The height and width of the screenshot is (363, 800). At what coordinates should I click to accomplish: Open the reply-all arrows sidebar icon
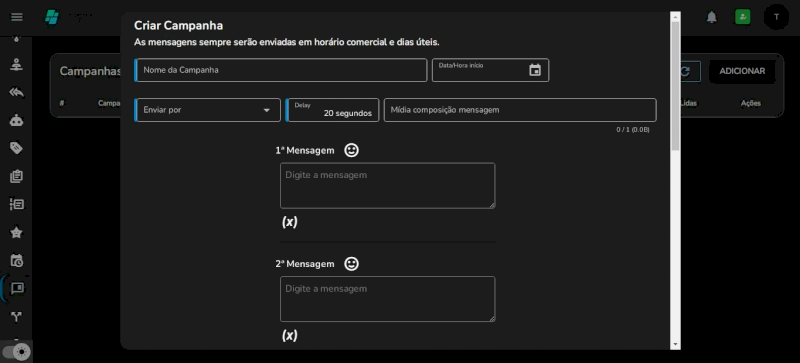click(16, 92)
